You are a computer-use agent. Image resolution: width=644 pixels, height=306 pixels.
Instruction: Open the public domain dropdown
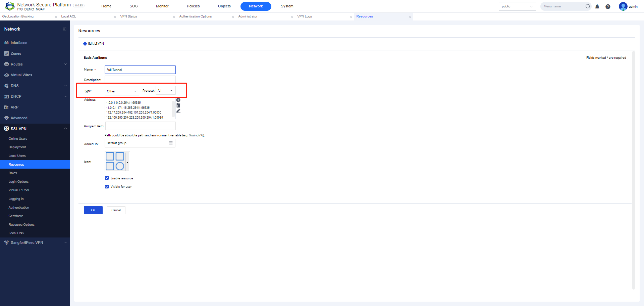pos(517,6)
